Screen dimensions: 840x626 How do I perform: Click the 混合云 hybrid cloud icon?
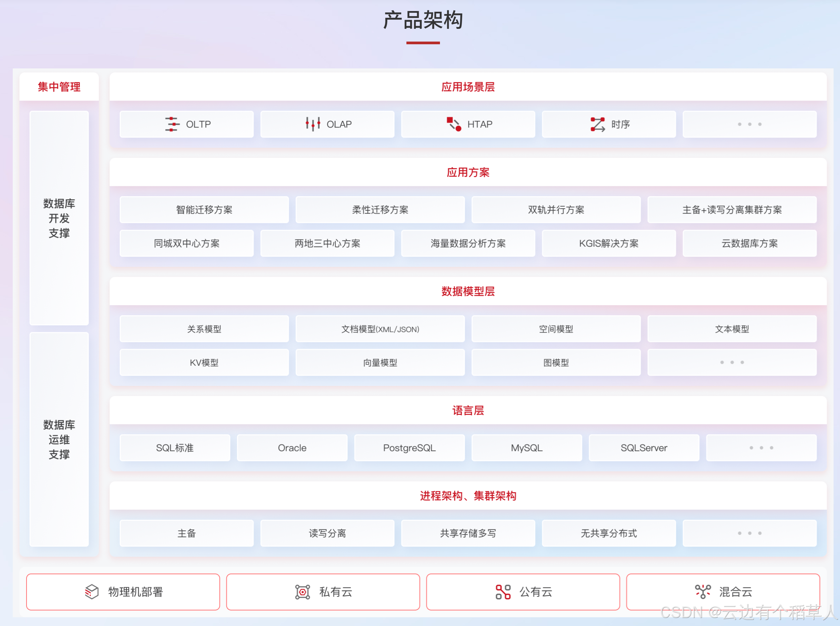click(x=703, y=591)
